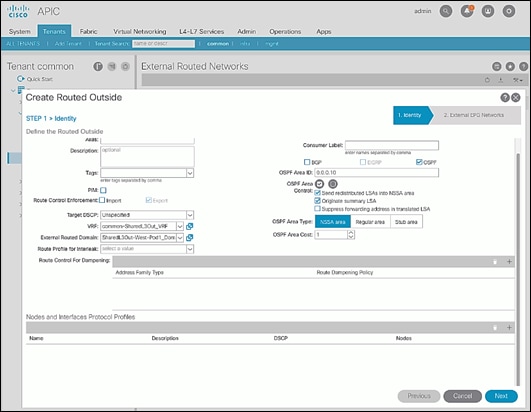The image size is (531, 412).
Task: Open Route Profile for Interleak dropdown
Action: pyautogui.click(x=190, y=249)
